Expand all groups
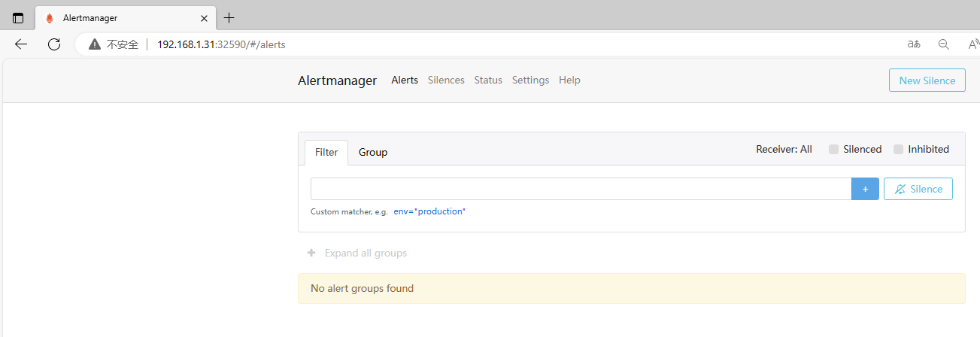Screen dimensions: 980x337 click(357, 253)
